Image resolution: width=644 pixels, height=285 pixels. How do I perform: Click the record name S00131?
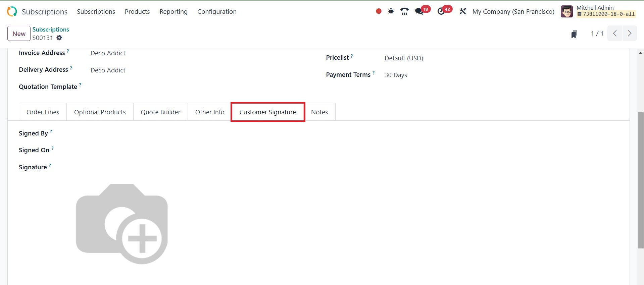[x=43, y=38]
